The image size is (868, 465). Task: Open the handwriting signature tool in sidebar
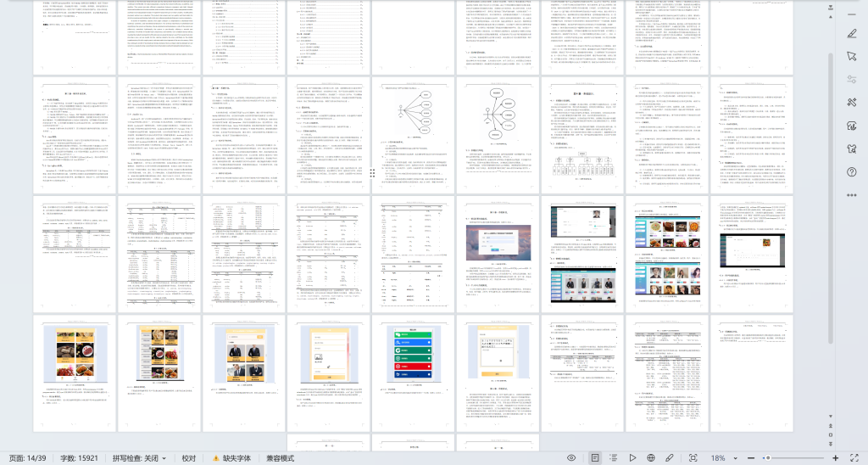pyautogui.click(x=851, y=126)
